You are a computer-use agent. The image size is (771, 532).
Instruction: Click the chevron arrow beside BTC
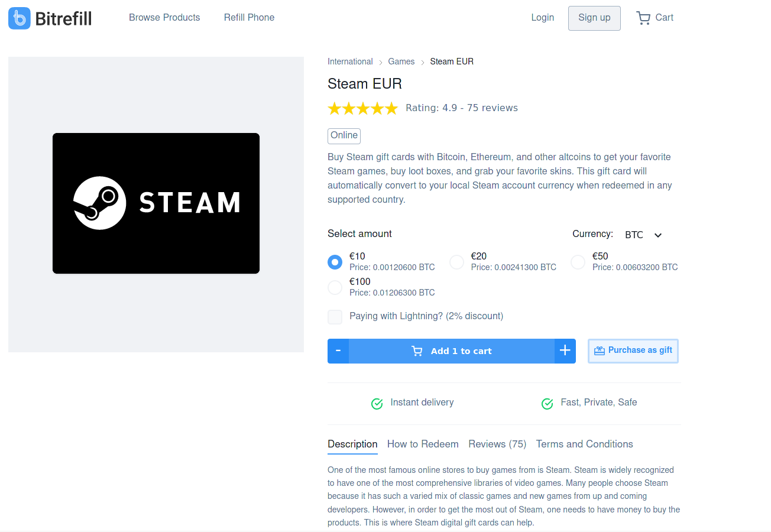[658, 235]
